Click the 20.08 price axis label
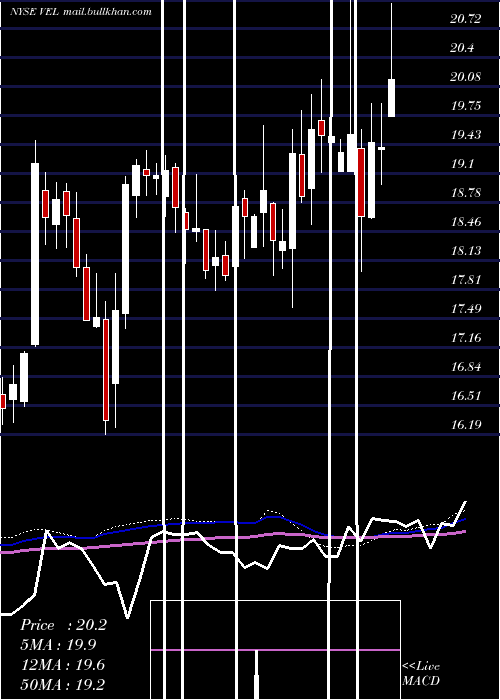This screenshot has height=700, width=500. click(x=466, y=77)
